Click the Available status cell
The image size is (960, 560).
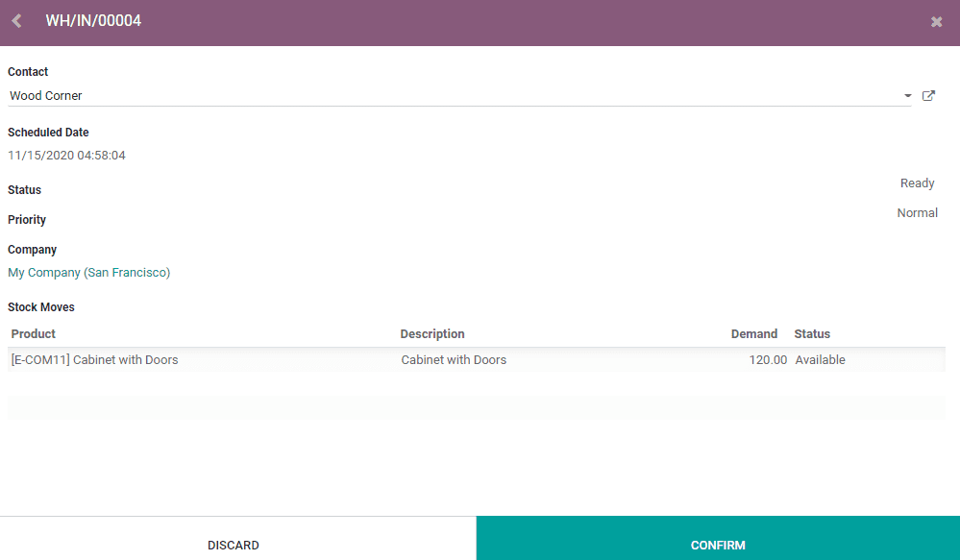(820, 360)
